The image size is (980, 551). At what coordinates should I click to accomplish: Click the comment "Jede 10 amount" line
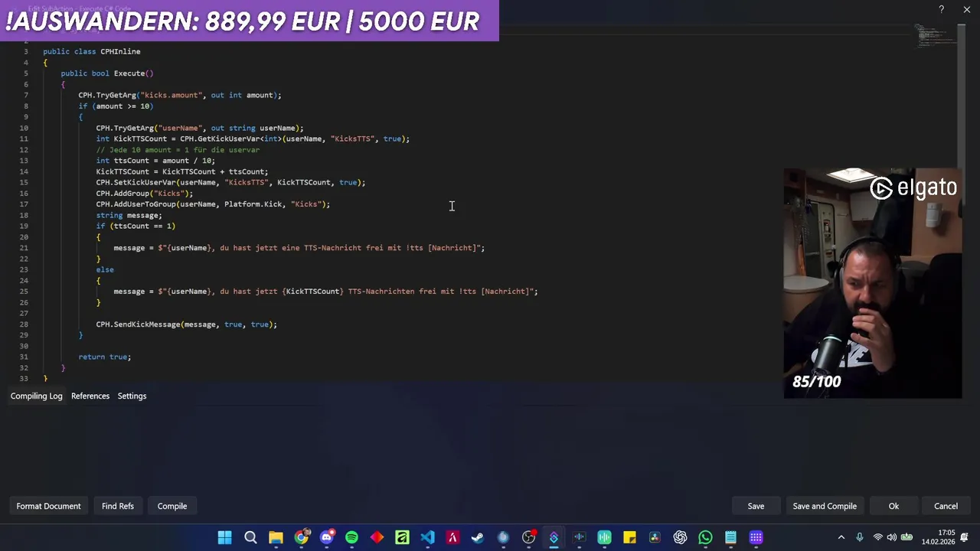178,150
